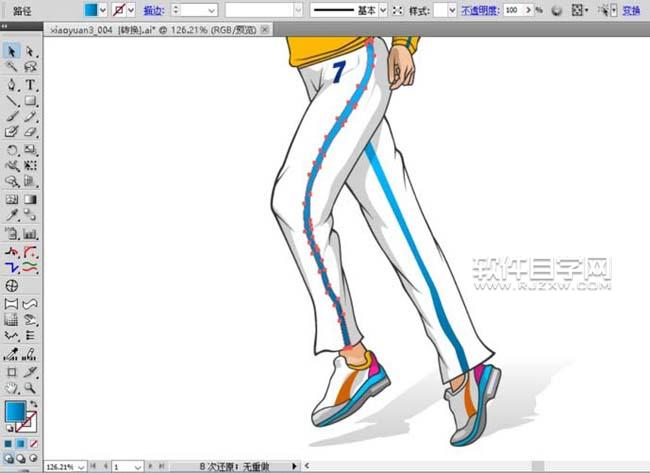Select the Pen tool
This screenshot has width=650, height=473.
pyautogui.click(x=12, y=84)
